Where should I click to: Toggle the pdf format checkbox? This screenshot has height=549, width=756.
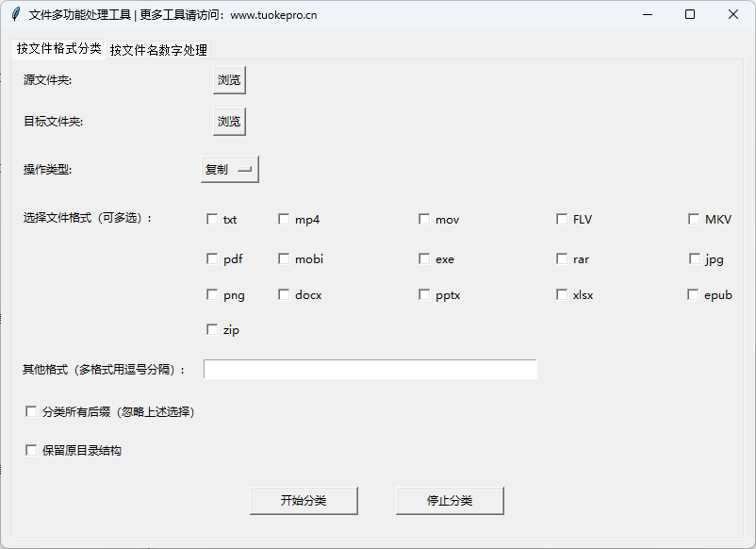(212, 258)
